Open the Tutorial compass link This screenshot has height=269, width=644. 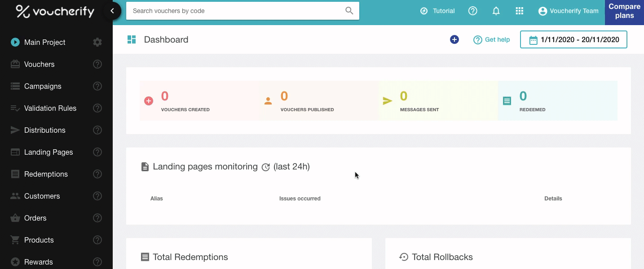click(437, 11)
